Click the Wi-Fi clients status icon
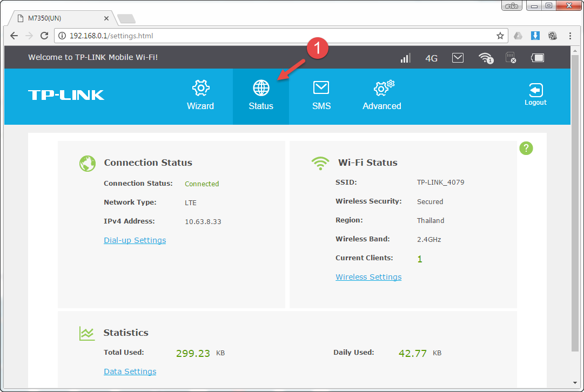 pos(486,58)
